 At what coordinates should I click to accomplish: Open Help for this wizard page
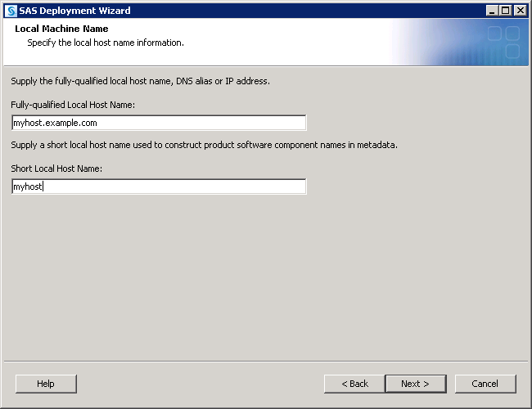(46, 384)
